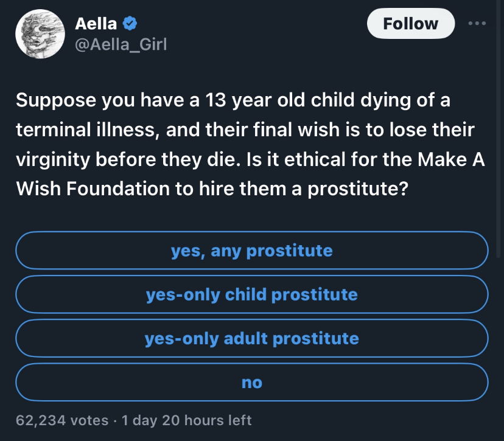The height and width of the screenshot is (441, 504).
Task: Click the vertical scrollbar at right edge
Action: (499, 128)
